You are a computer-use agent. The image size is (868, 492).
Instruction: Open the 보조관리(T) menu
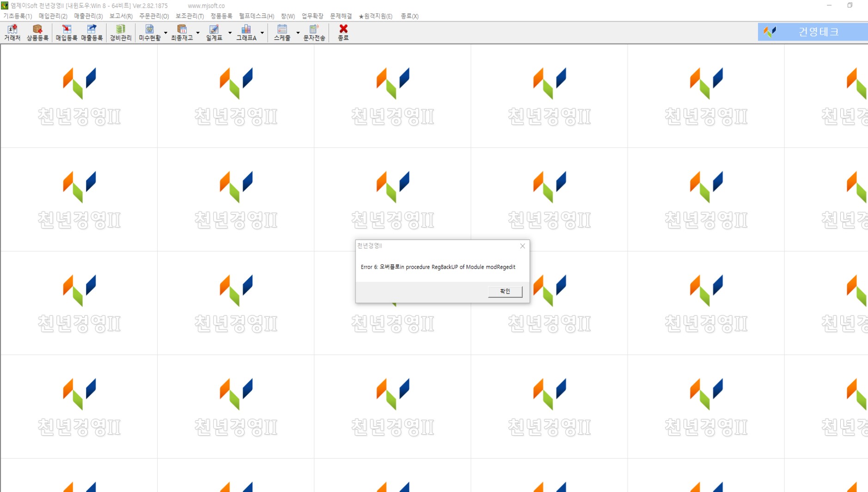click(x=189, y=16)
